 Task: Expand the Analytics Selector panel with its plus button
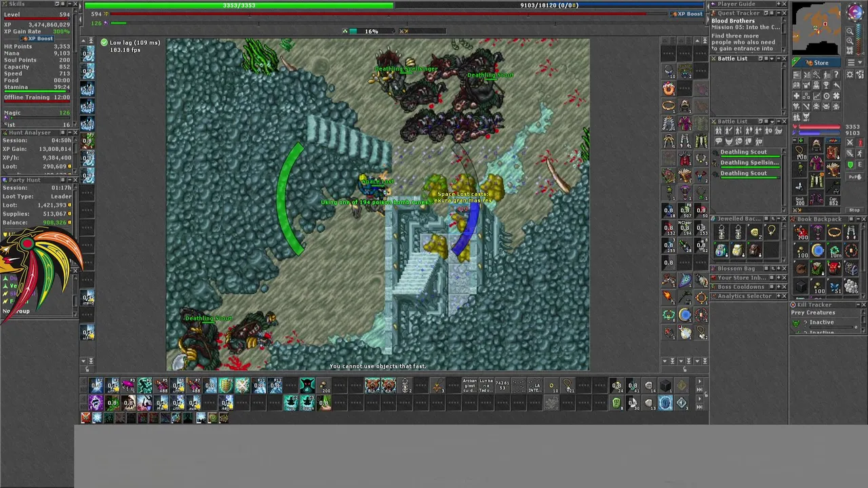tap(778, 296)
